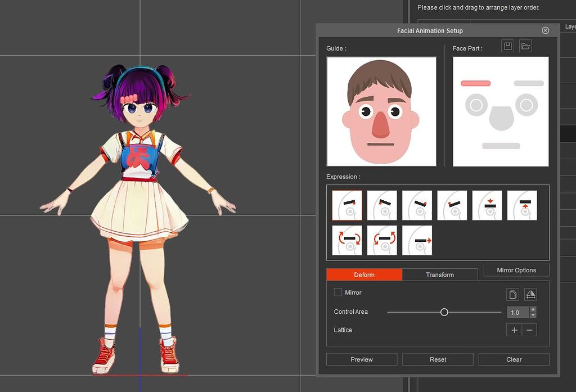Select the eyebrow move-up expression preset
The height and width of the screenshot is (392, 576).
(521, 205)
